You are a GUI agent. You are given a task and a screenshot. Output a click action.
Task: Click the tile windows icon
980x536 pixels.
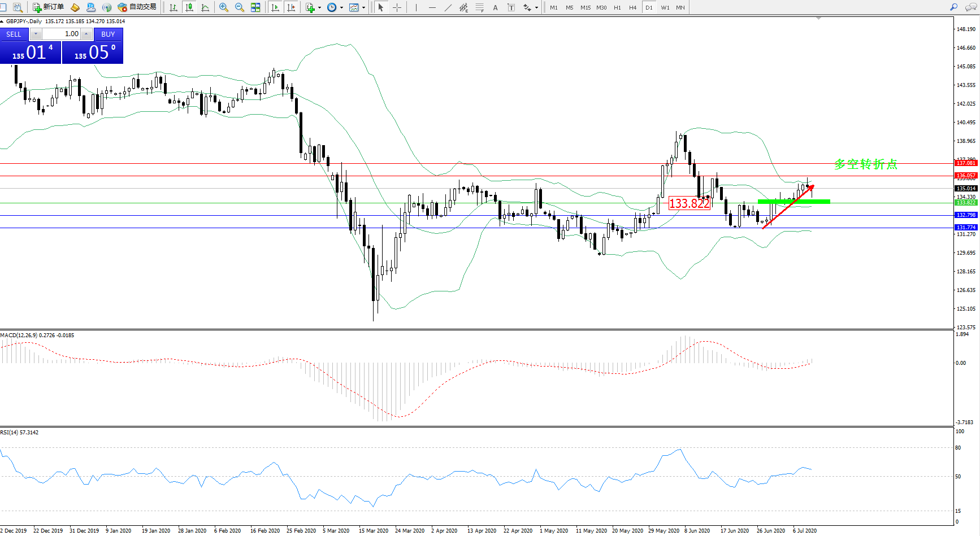(255, 7)
